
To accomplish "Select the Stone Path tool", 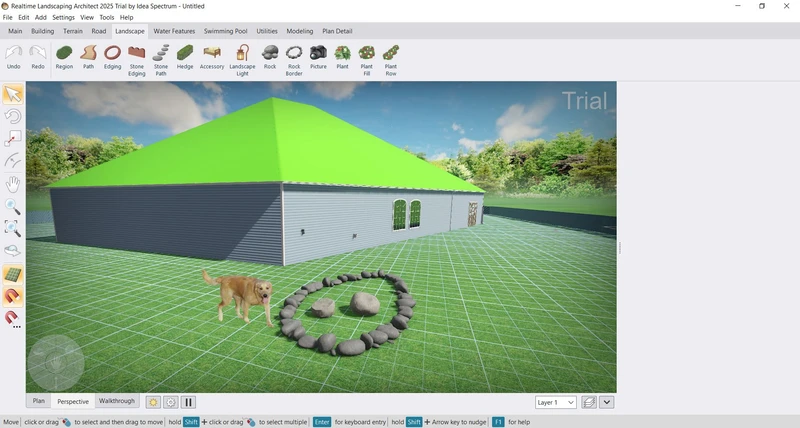I will (161, 57).
